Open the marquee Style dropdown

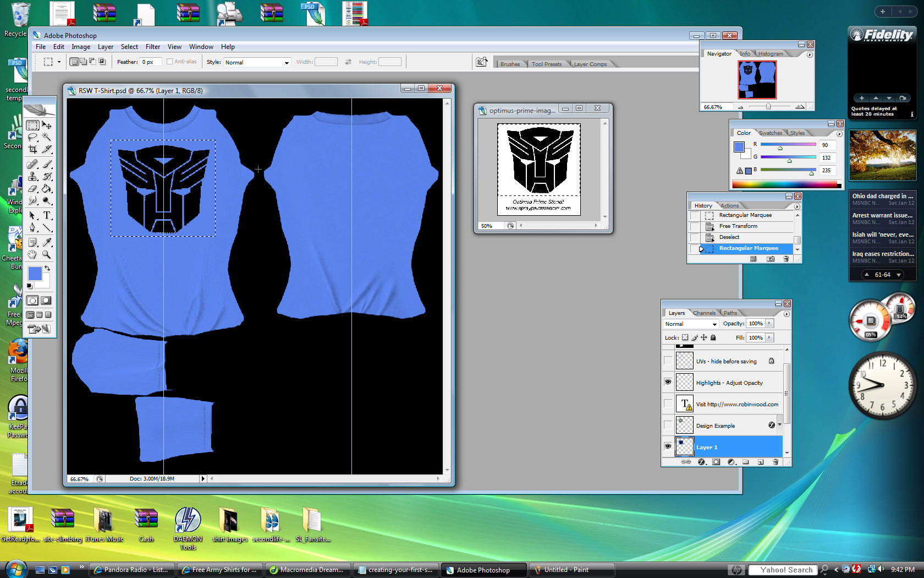coord(257,62)
